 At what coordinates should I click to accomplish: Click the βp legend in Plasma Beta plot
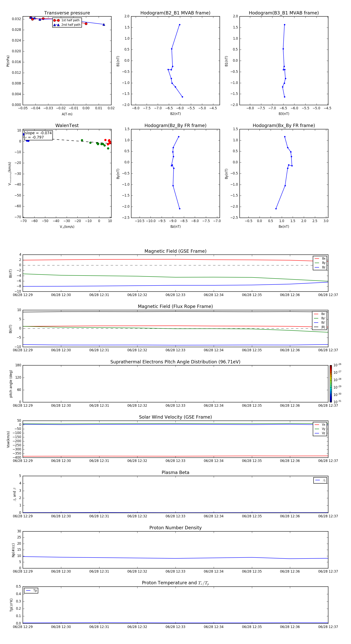(320, 480)
